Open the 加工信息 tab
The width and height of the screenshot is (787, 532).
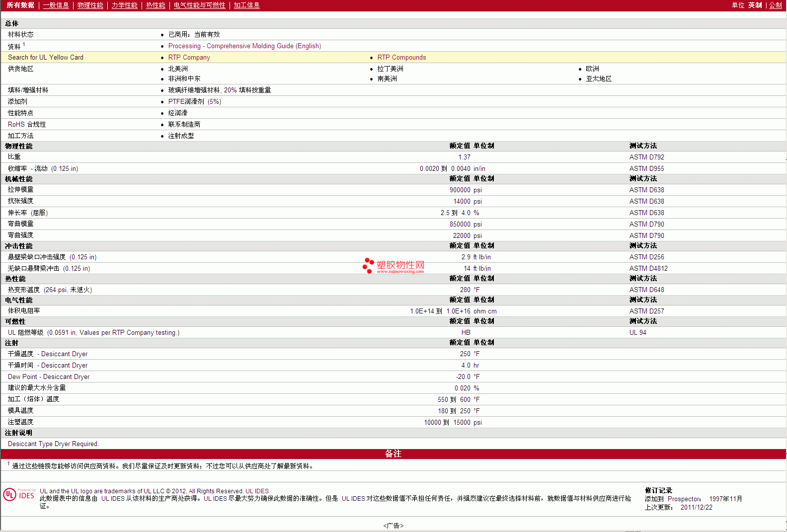pos(246,5)
